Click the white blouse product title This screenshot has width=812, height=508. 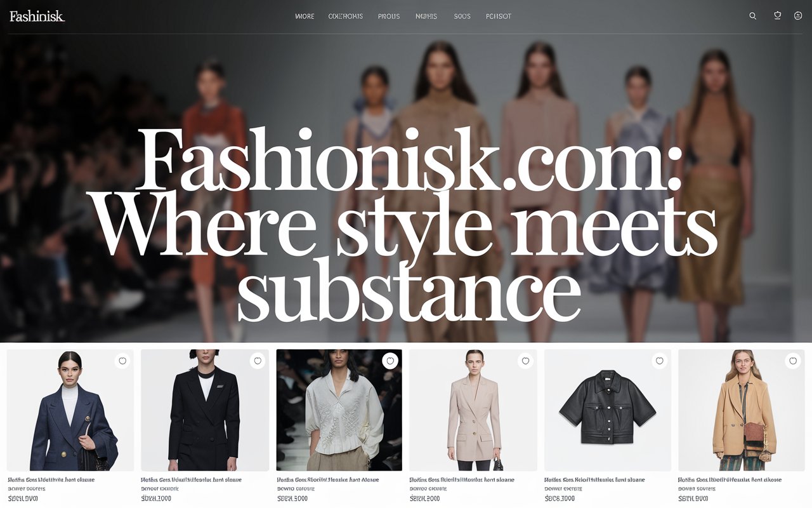point(329,480)
